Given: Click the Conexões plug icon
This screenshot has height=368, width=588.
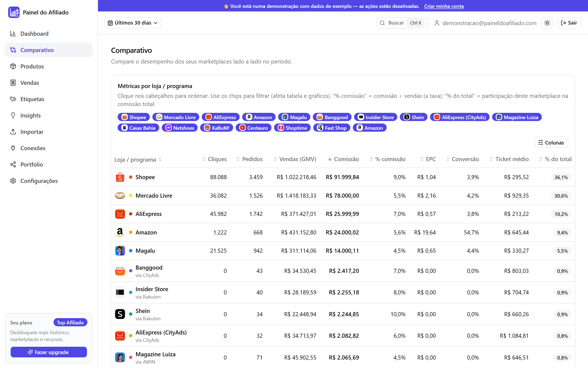Looking at the screenshot, I should pyautogui.click(x=13, y=148).
